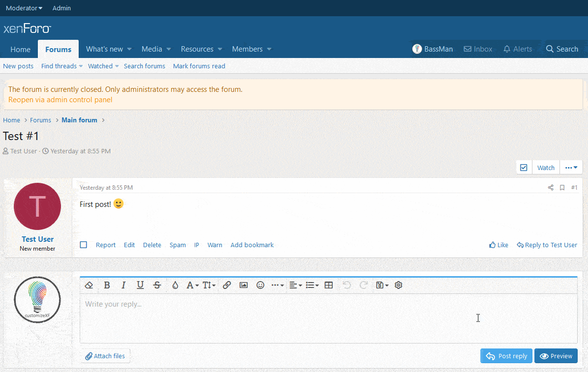Insert a table into the reply
The height and width of the screenshot is (372, 588).
[329, 285]
